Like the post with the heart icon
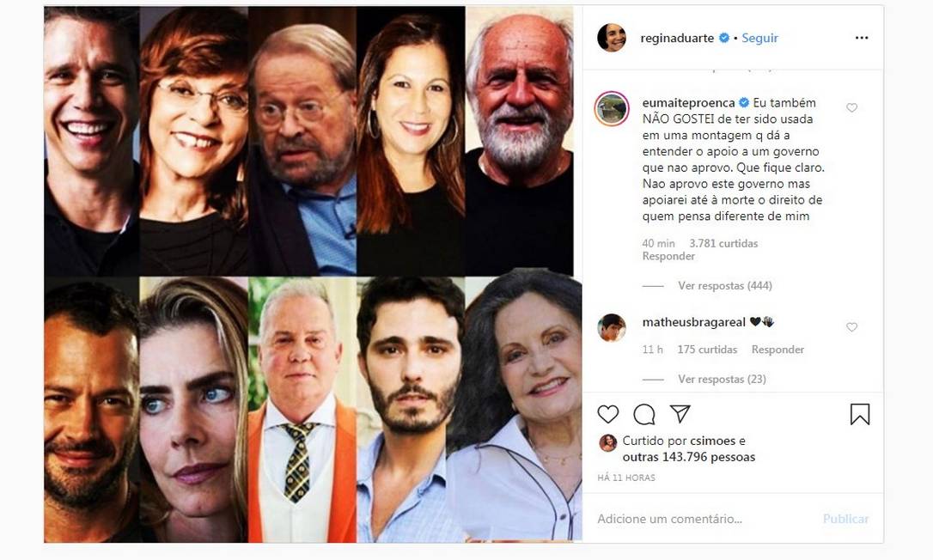This screenshot has height=560, width=933. point(608,415)
